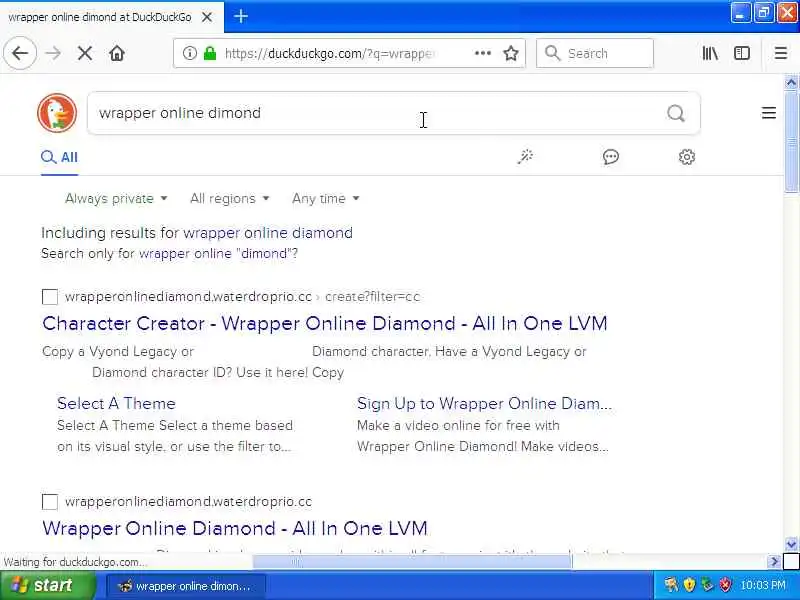Click the first system tray icon

(670, 585)
